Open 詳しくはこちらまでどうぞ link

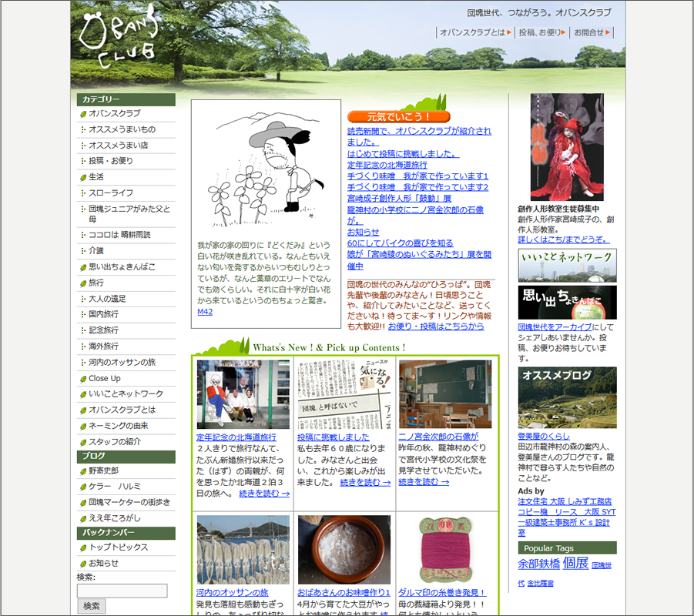[564, 239]
